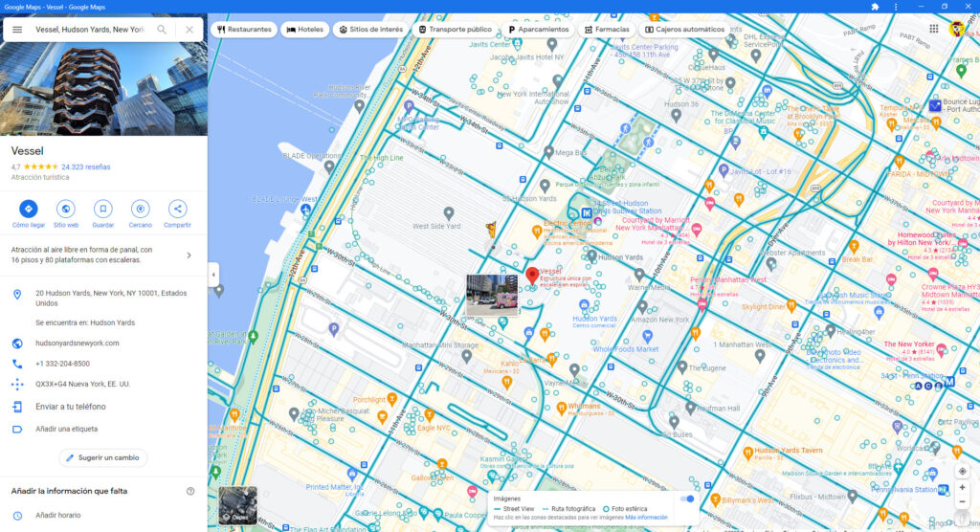This screenshot has height=532, width=980.
Task: Open the Google apps grid icon
Action: click(934, 29)
